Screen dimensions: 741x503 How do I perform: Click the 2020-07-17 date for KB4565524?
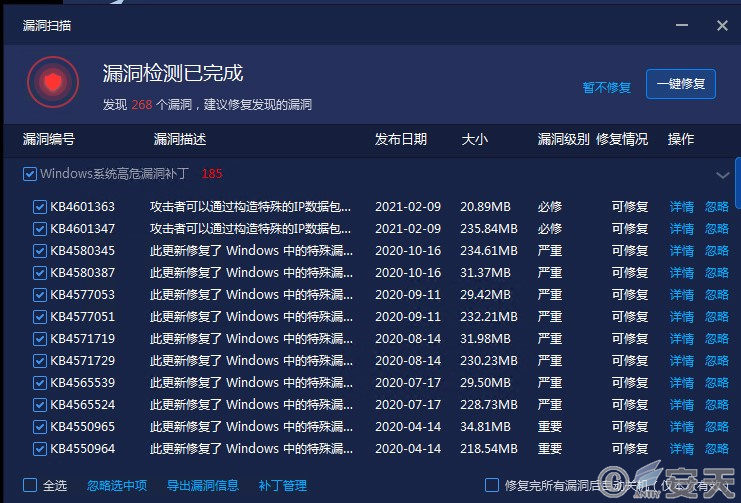(408, 405)
